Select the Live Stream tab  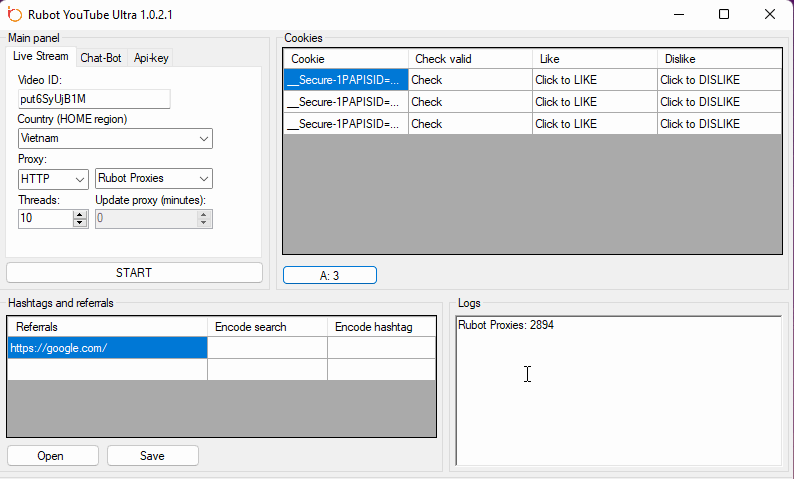[x=41, y=57]
